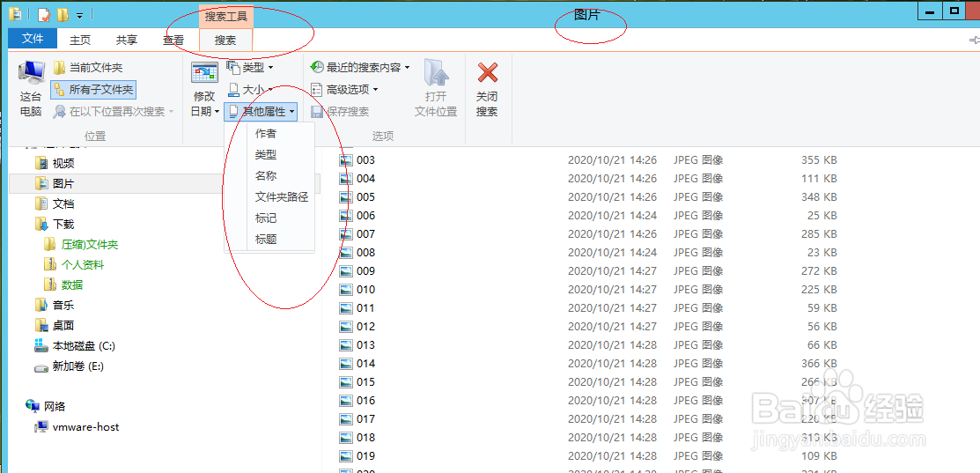
Task: Open the 数据 subfolder
Action: pyautogui.click(x=63, y=285)
